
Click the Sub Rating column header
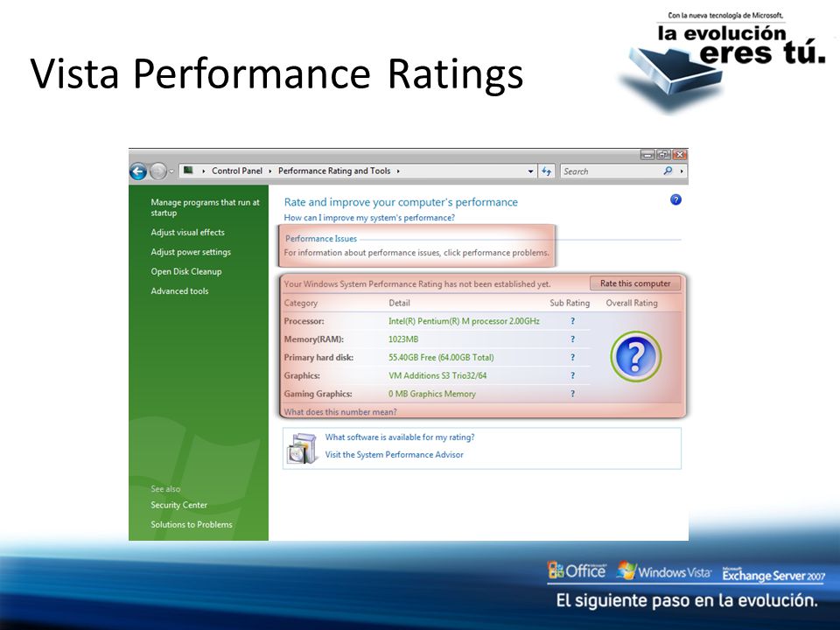[570, 303]
